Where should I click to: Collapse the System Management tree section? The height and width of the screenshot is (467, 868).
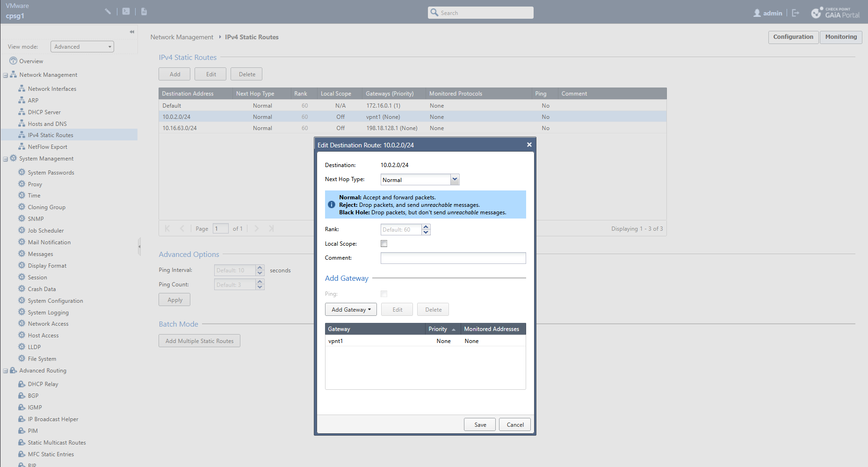pos(6,159)
